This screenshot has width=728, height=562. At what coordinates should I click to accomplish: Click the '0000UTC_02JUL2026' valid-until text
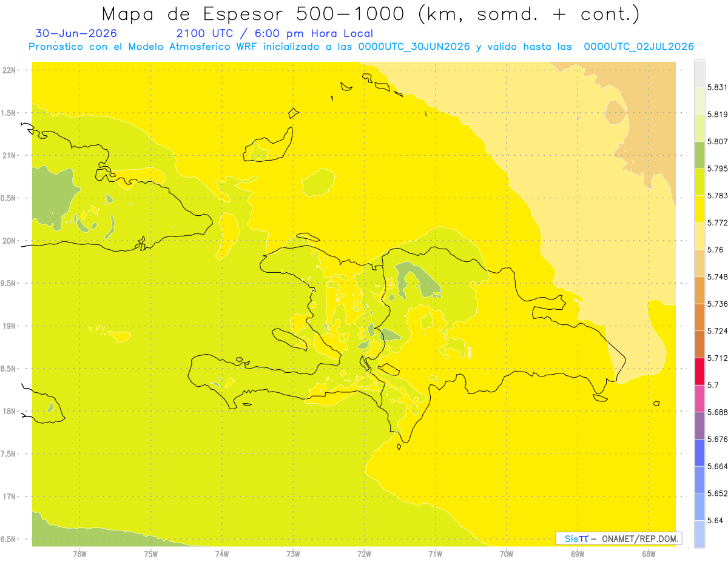tap(639, 47)
